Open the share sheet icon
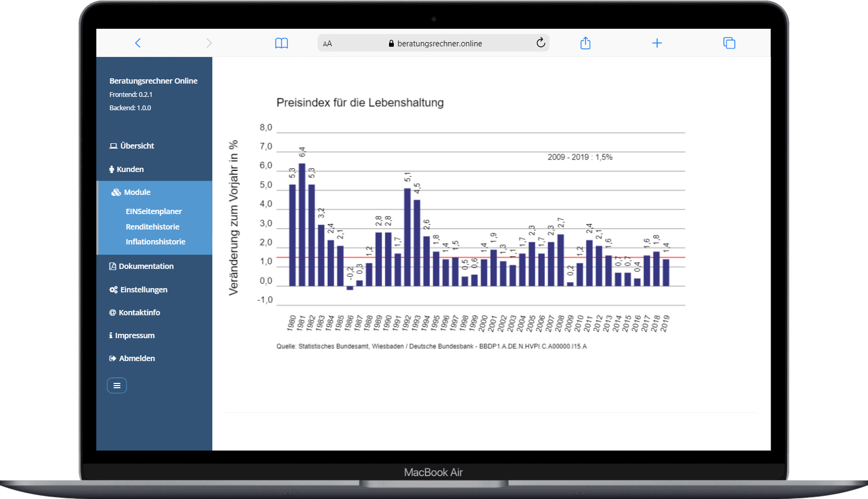Screen dimensions: 868x499 pyautogui.click(x=585, y=43)
